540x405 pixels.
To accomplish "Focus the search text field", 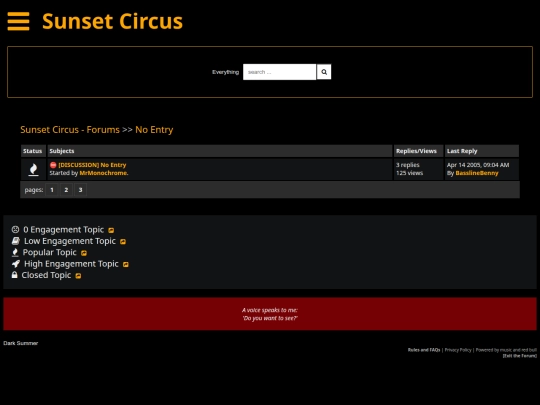I will pos(279,72).
